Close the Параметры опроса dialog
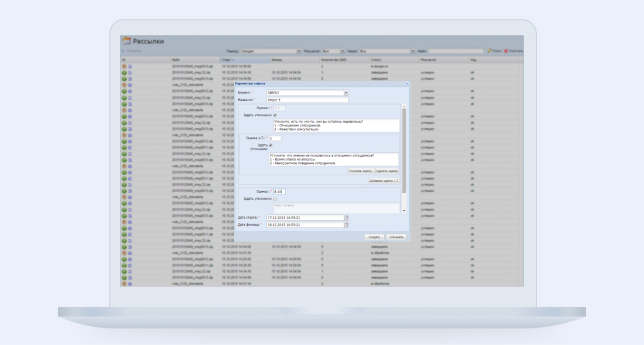Image resolution: width=644 pixels, height=345 pixels. pos(407,84)
